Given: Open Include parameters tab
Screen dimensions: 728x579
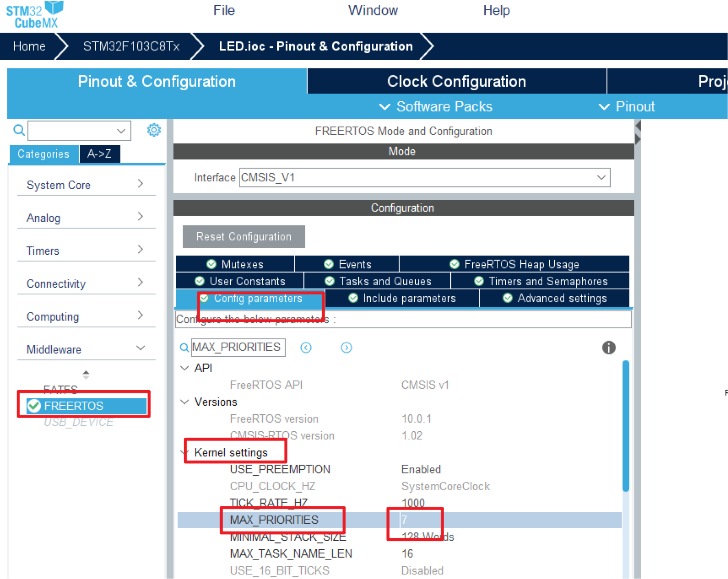Looking at the screenshot, I should [402, 298].
